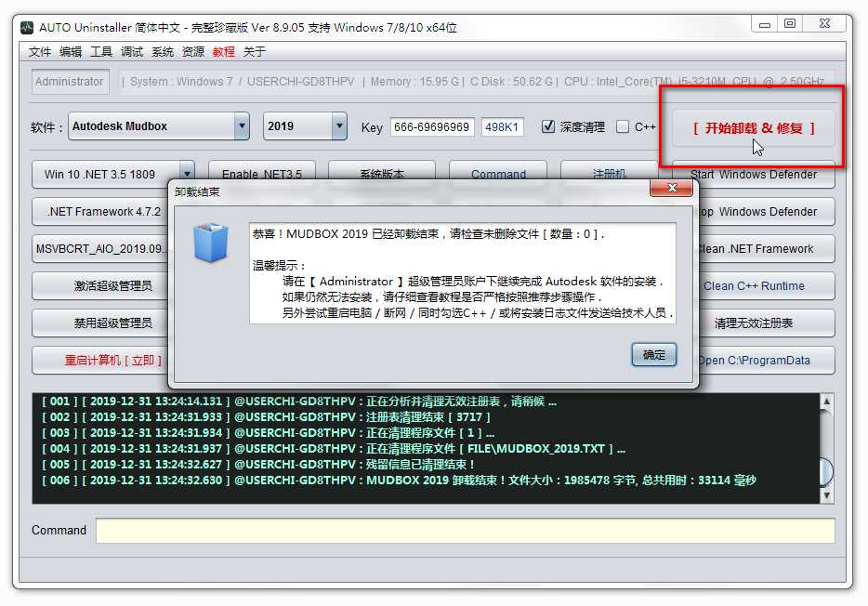Screen dimensions: 868x606
Task: Open the red 教程 menu
Action: point(224,52)
